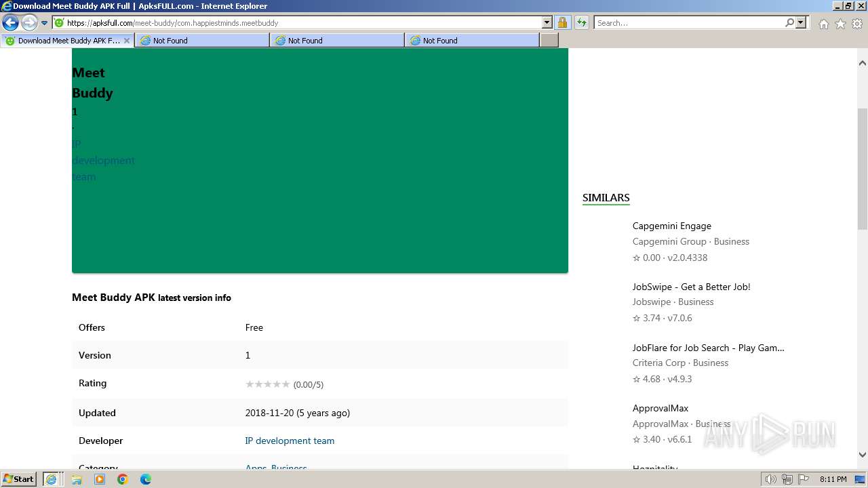The image size is (868, 488).
Task: Click the Search box in the toolbar
Action: pos(688,23)
